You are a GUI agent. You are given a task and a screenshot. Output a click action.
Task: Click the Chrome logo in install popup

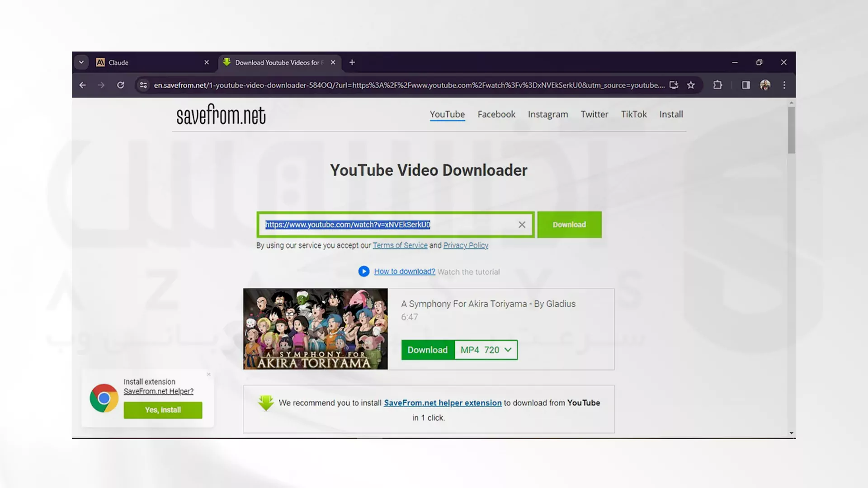coord(104,398)
